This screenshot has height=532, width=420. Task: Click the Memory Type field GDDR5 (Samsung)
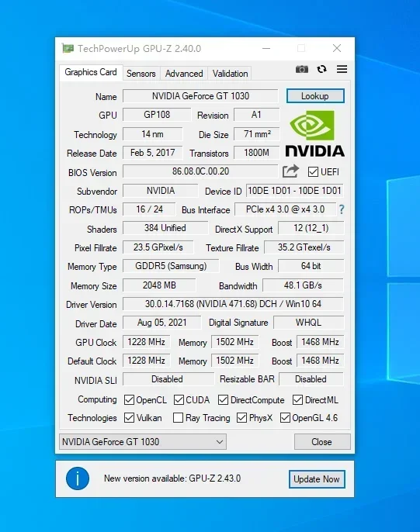pyautogui.click(x=171, y=266)
